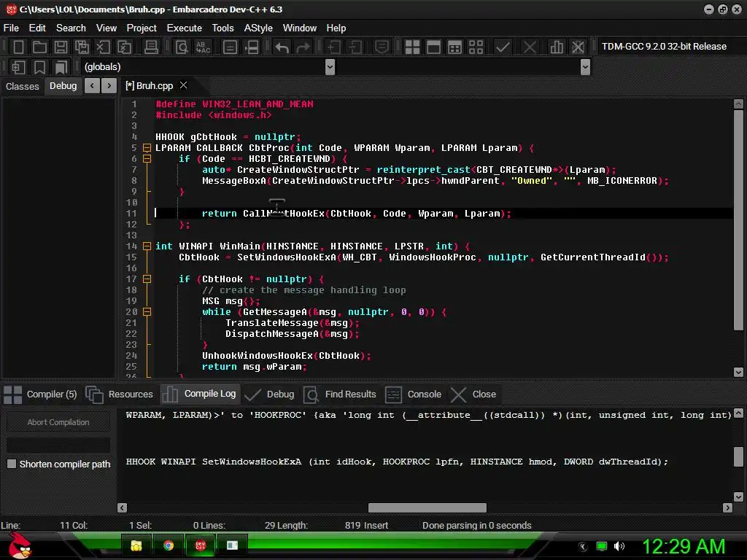Click the 12:29 AM clock
747x560 pixels.
pyautogui.click(x=684, y=546)
